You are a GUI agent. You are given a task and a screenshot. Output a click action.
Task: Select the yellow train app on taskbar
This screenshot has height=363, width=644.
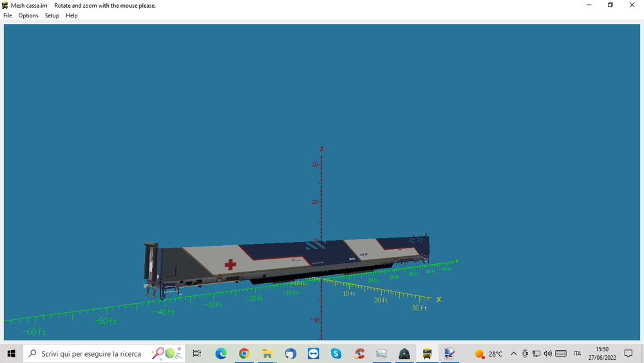tap(427, 353)
